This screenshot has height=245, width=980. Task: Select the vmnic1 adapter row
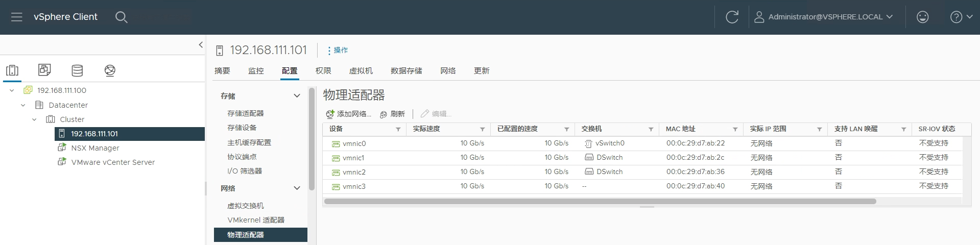[x=642, y=158]
